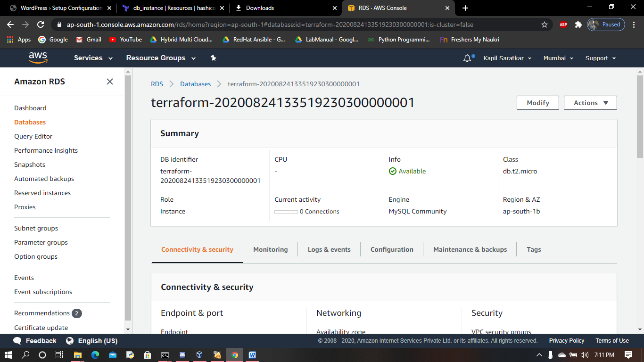Screen dimensions: 644x362
Task: Click the Paused Chrome profile avatar
Action: (606, 25)
